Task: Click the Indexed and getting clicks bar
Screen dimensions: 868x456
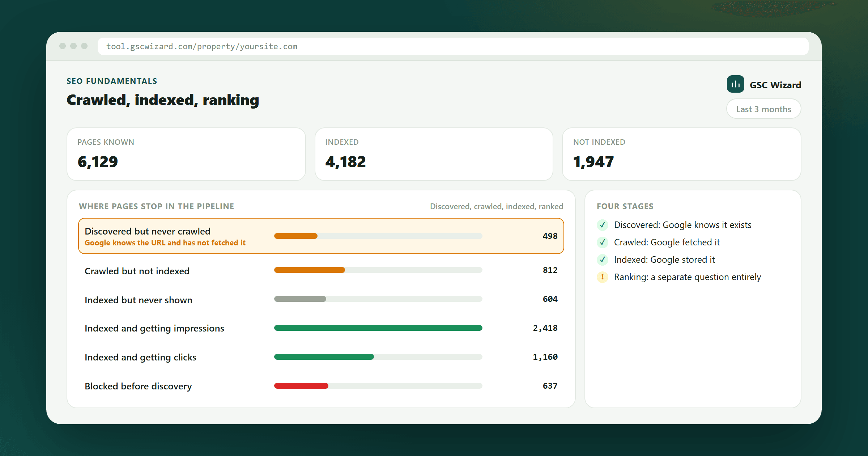Action: [378, 357]
